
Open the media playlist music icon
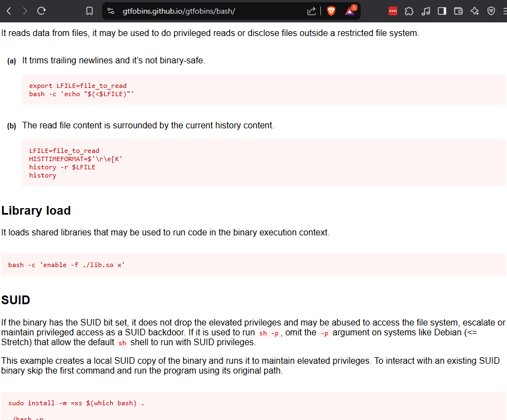pyautogui.click(x=426, y=10)
